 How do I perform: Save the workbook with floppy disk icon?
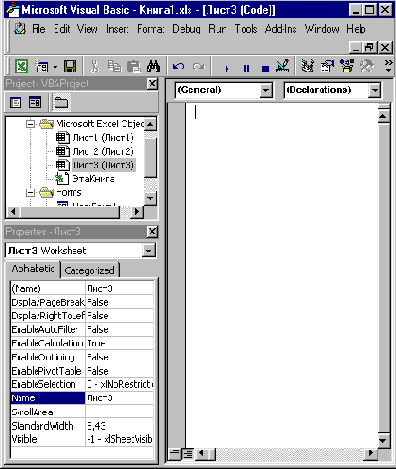tap(70, 66)
